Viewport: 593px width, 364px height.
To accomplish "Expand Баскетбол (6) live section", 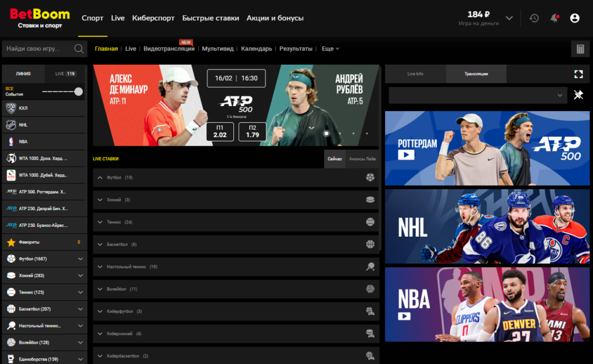I will pos(100,245).
